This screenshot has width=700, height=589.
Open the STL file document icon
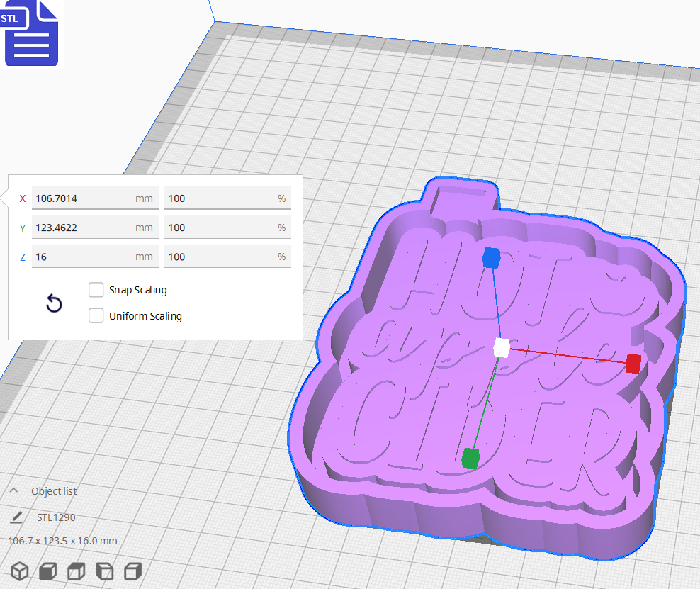click(31, 33)
